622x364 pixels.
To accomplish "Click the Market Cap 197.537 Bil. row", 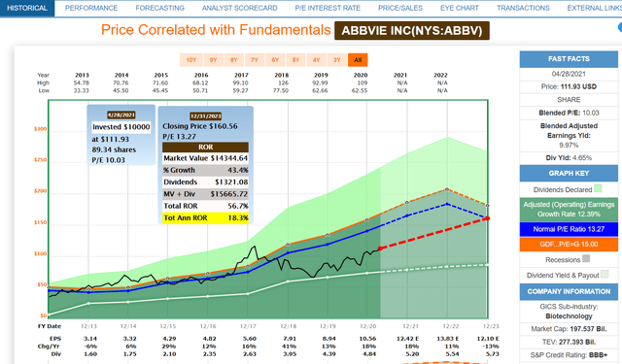I will point(569,329).
